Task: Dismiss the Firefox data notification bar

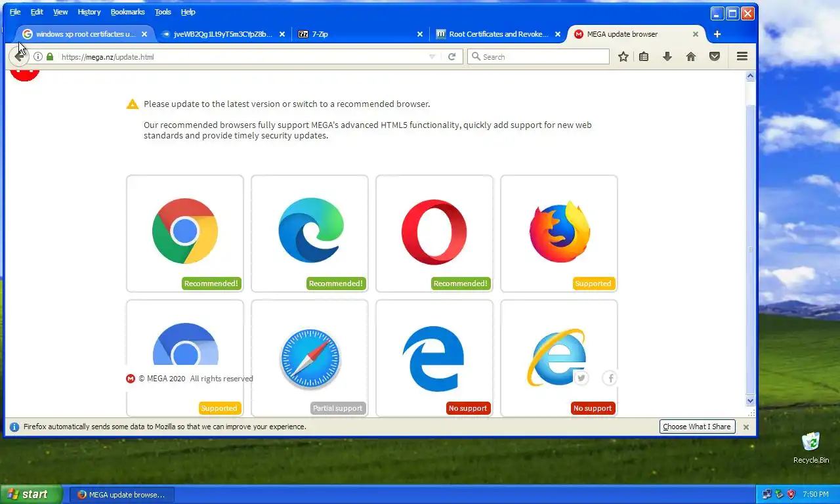Action: [x=745, y=427]
